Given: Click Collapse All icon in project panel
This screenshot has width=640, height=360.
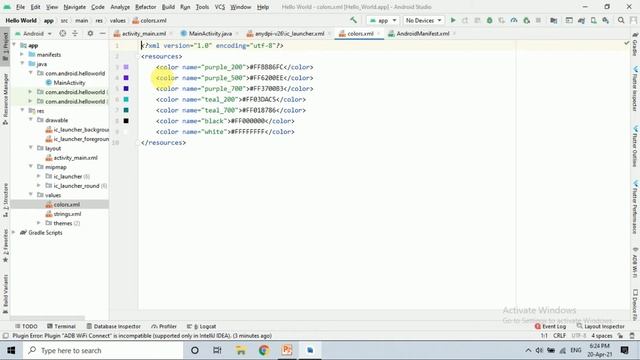Looking at the screenshot, I should pos(75,33).
